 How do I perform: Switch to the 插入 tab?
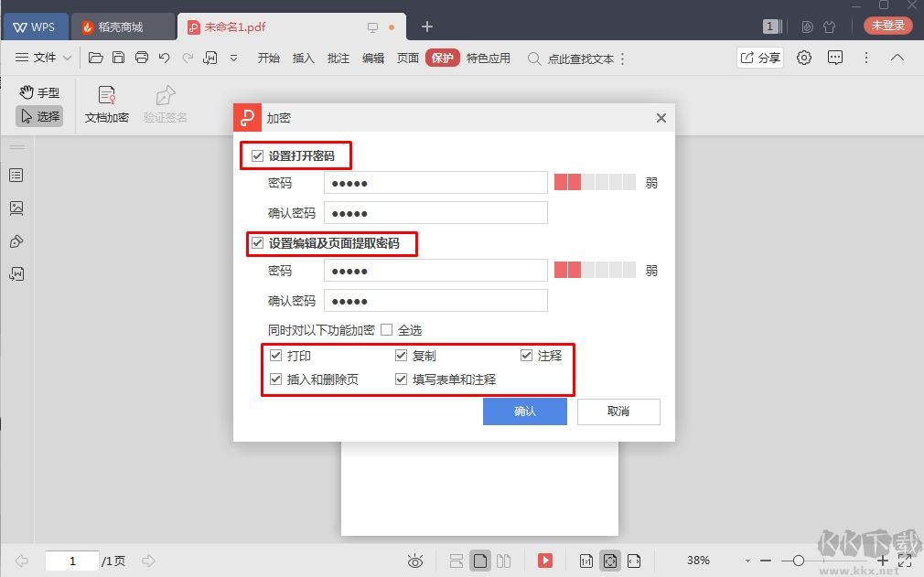pyautogui.click(x=303, y=58)
